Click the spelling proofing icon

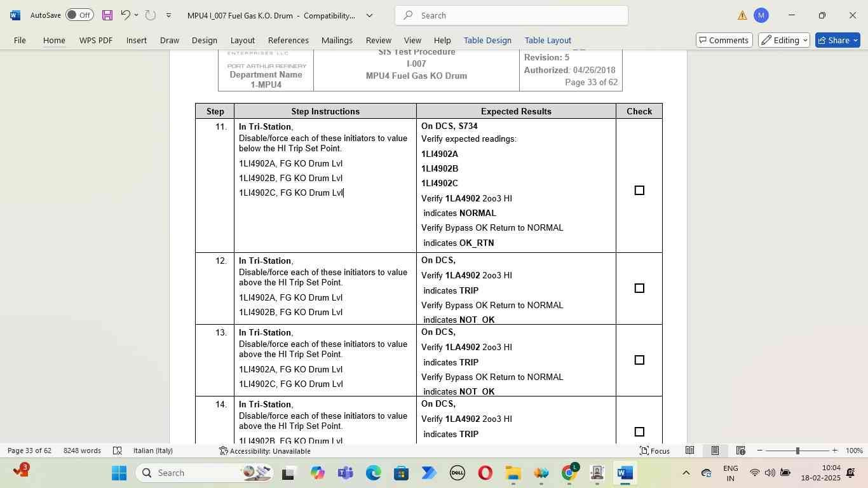(x=118, y=451)
